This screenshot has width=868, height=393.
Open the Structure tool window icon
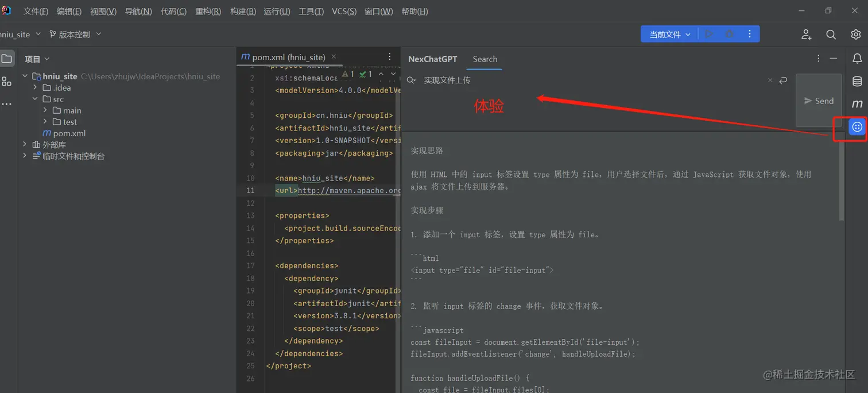point(6,81)
